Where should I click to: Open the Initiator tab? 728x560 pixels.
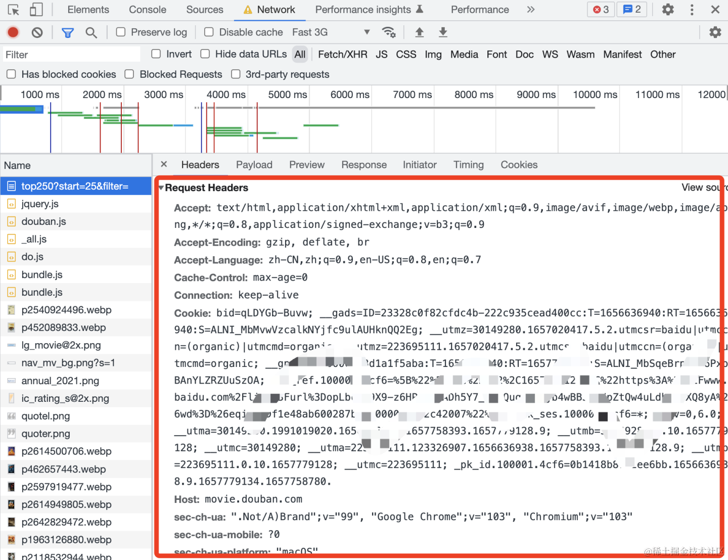coord(420,165)
